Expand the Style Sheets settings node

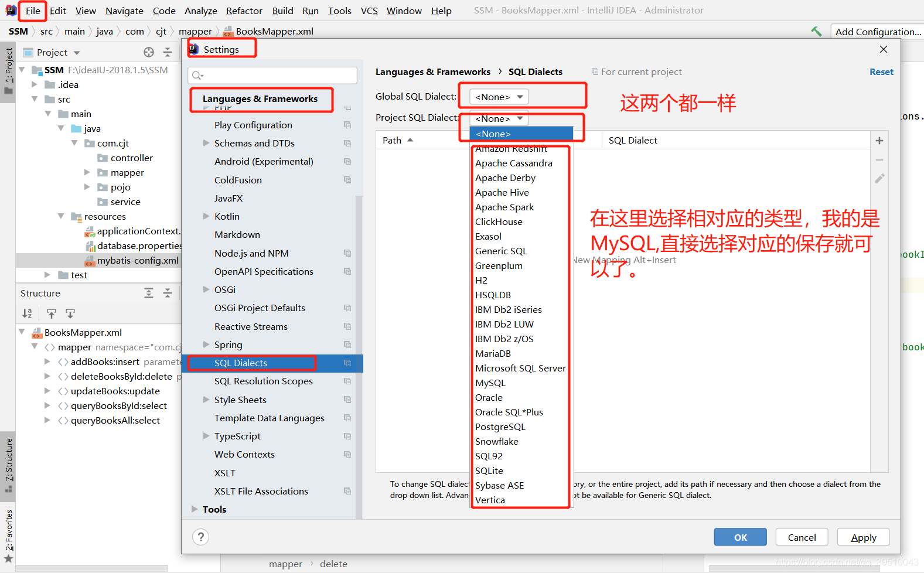click(206, 400)
